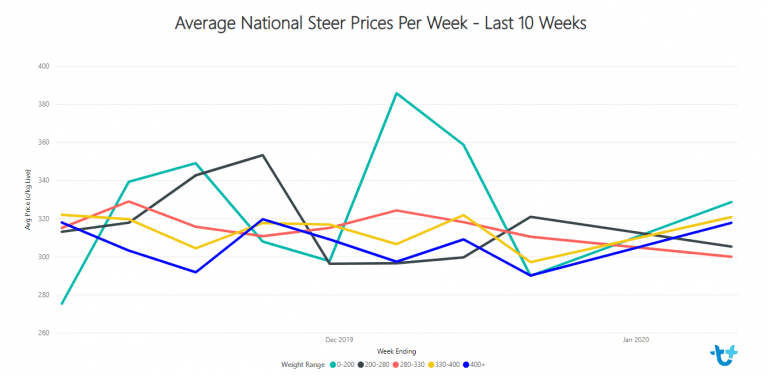Click the dark grey line's highest peak

pos(263,155)
